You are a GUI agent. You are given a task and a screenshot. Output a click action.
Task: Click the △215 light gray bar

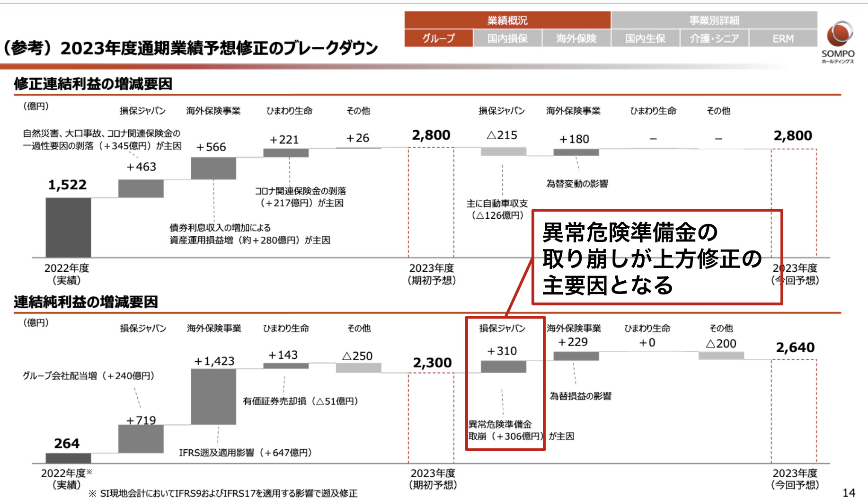tap(504, 151)
